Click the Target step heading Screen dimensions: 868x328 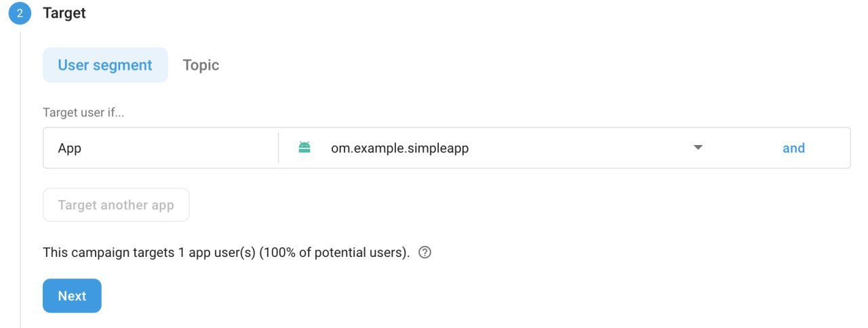[64, 13]
